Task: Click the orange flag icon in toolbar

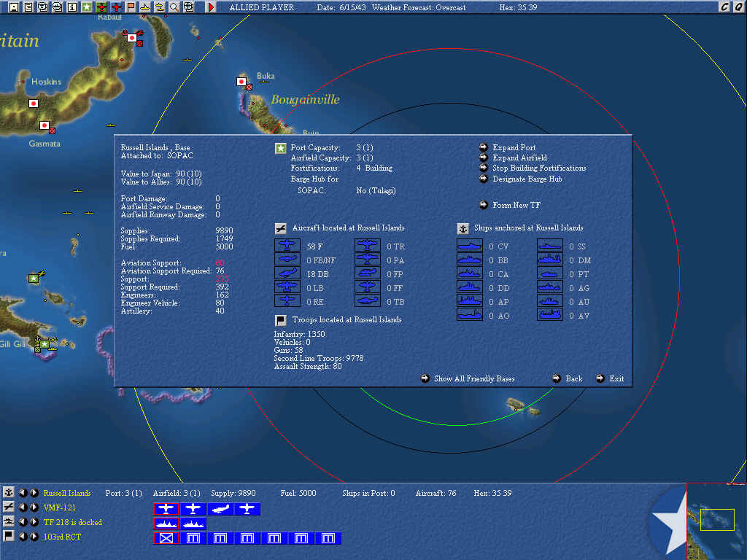Action: [131, 7]
